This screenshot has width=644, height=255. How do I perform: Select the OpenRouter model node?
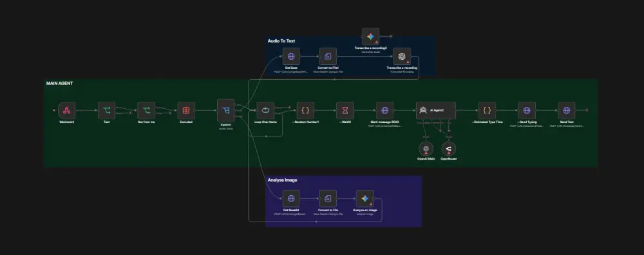448,148
